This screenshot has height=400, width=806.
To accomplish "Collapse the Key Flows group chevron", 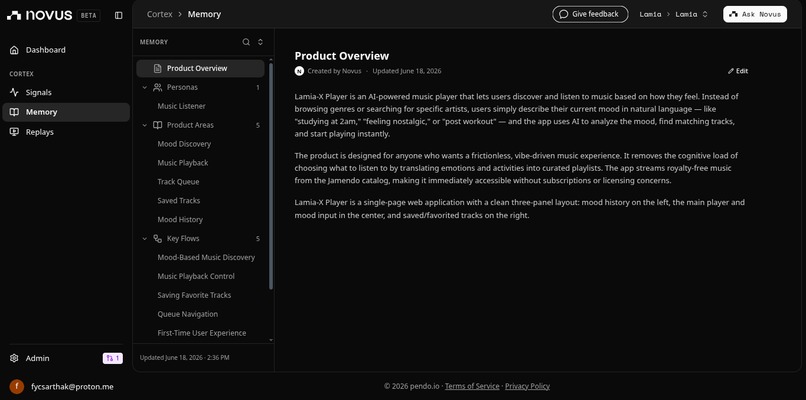I will click(x=144, y=239).
